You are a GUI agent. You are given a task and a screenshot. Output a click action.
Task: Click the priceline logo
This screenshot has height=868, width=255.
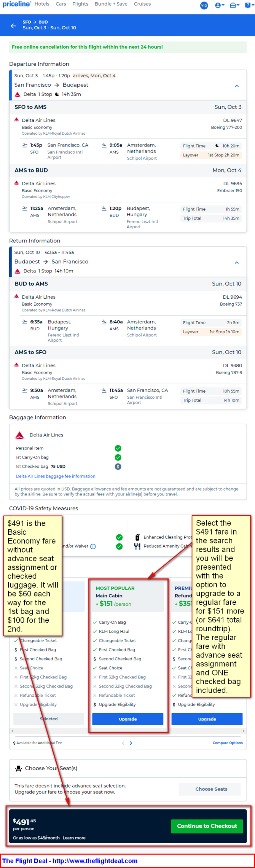click(16, 4)
